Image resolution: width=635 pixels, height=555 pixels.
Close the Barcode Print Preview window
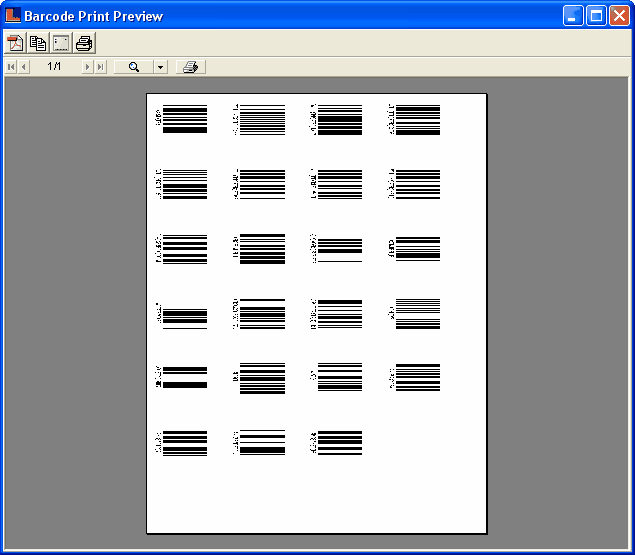tap(619, 16)
